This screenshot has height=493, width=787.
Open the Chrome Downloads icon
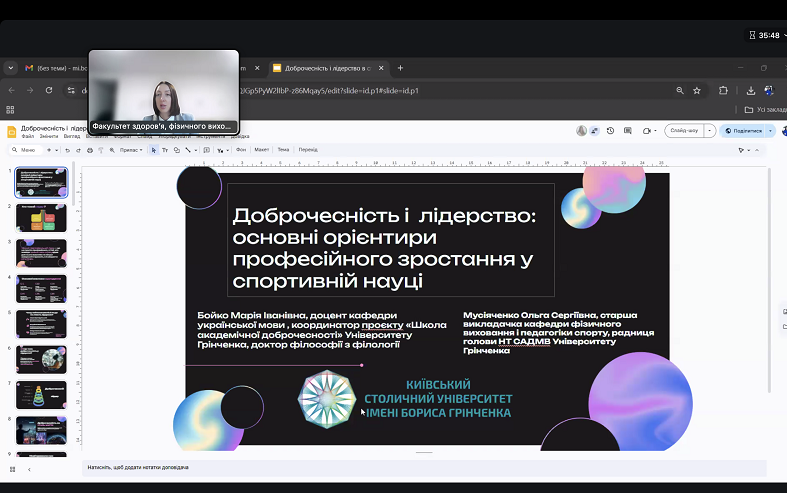pos(751,91)
